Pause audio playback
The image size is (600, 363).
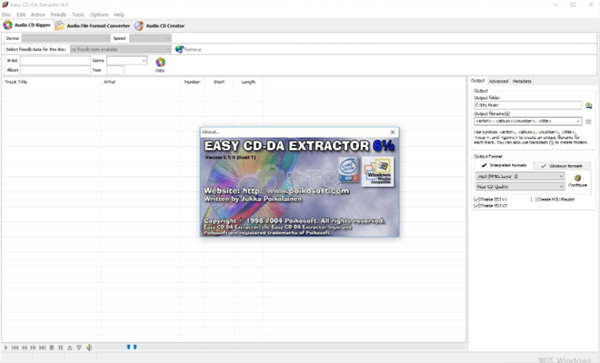pyautogui.click(x=60, y=347)
